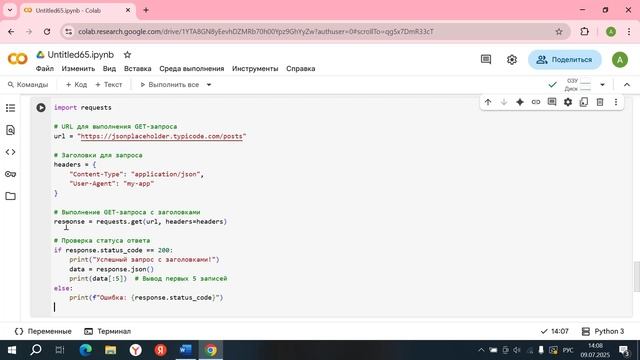Open Chrome profile avatar icon
640x360 pixels.
click(611, 31)
